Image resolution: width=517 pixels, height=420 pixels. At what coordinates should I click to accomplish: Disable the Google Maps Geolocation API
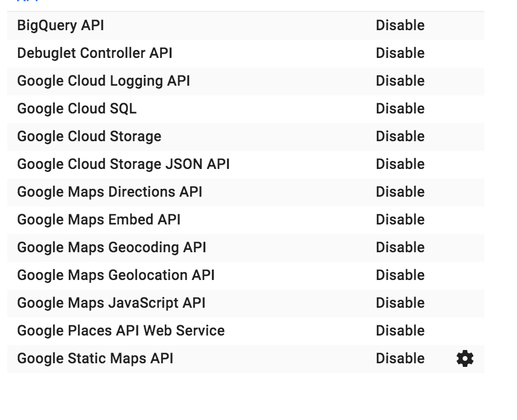coord(400,275)
